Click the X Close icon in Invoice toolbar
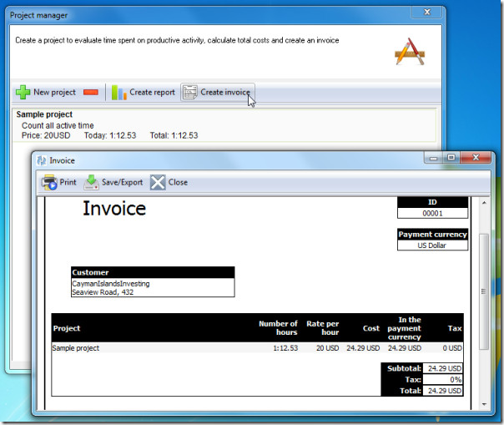504x425 pixels. click(158, 182)
